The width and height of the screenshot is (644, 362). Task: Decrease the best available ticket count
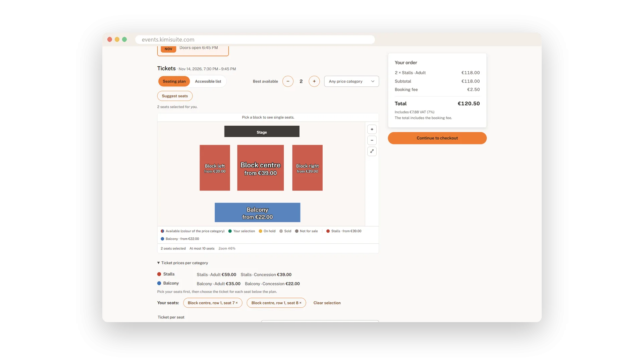tap(288, 81)
